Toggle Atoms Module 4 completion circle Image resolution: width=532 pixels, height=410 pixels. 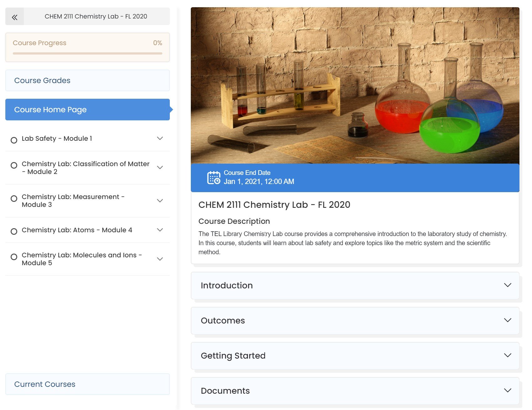tap(14, 232)
